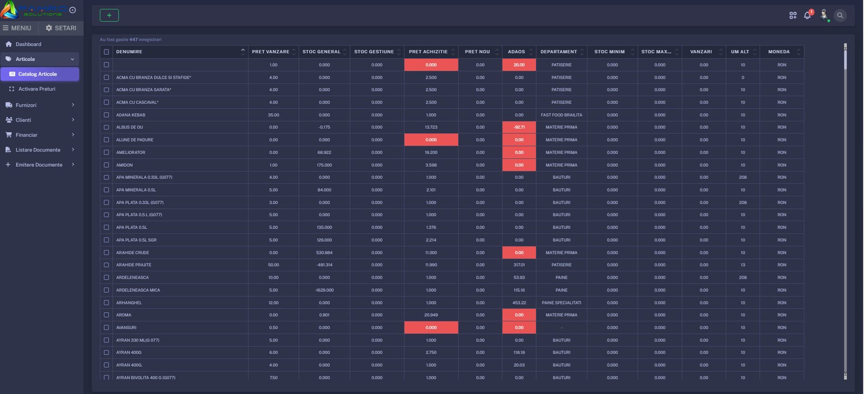Select the ARAHIDE CRUDE row checkbox
This screenshot has width=868, height=394.
106,253
